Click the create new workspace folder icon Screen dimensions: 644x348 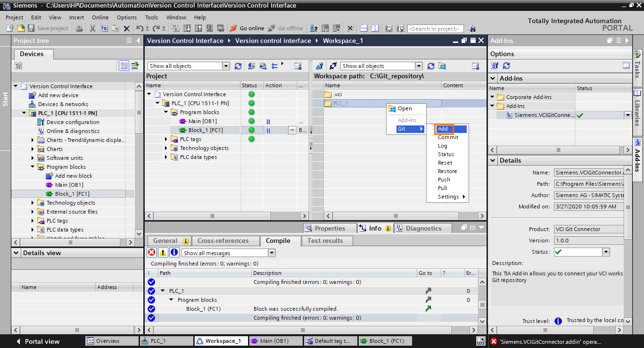442,66
